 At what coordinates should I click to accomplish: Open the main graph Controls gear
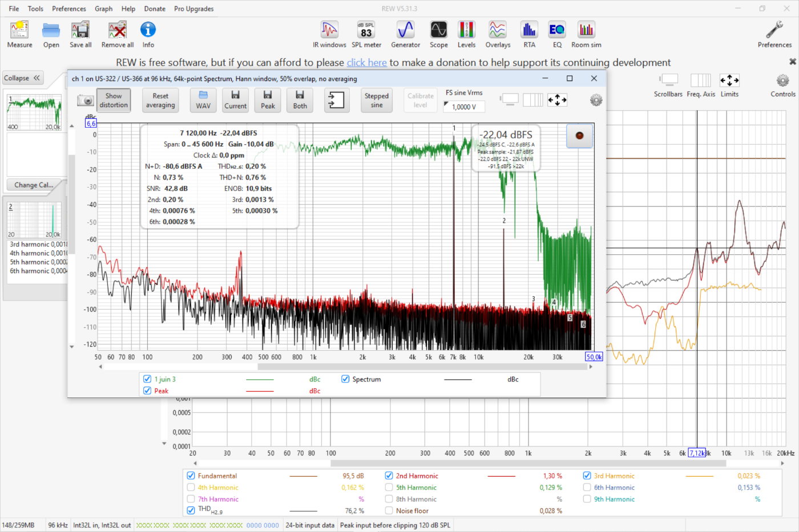782,80
